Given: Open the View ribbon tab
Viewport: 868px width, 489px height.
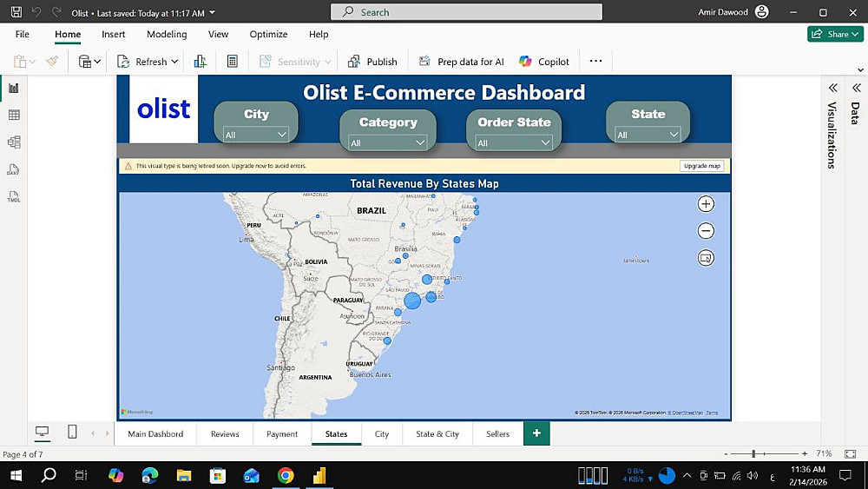Looking at the screenshot, I should pyautogui.click(x=218, y=34).
